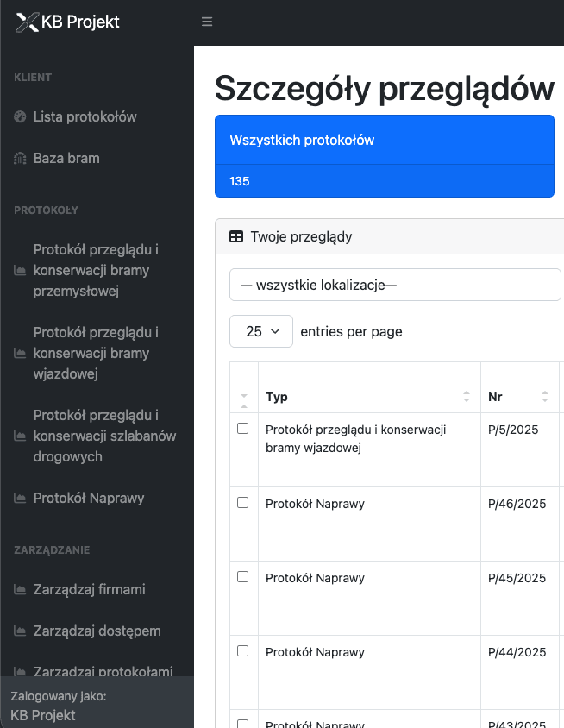Check the box for protocol P/5/2025
The height and width of the screenshot is (728, 564).
pos(242,429)
